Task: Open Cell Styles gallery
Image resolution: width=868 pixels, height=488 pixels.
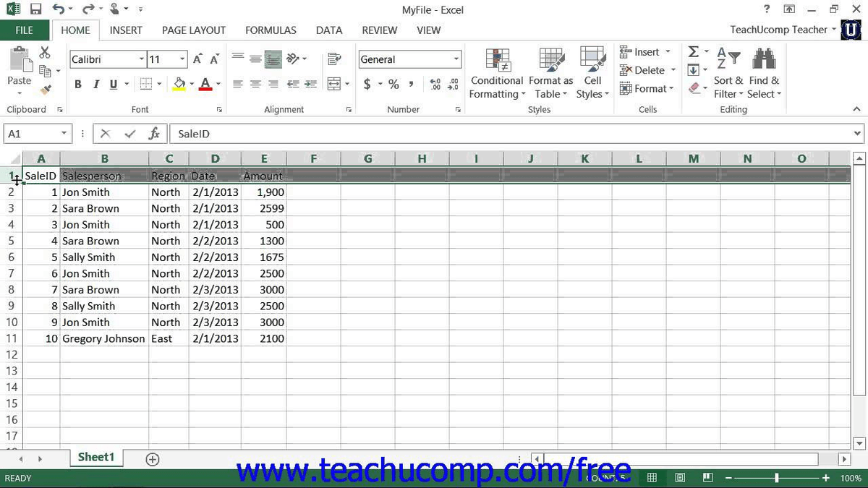Action: 592,74
